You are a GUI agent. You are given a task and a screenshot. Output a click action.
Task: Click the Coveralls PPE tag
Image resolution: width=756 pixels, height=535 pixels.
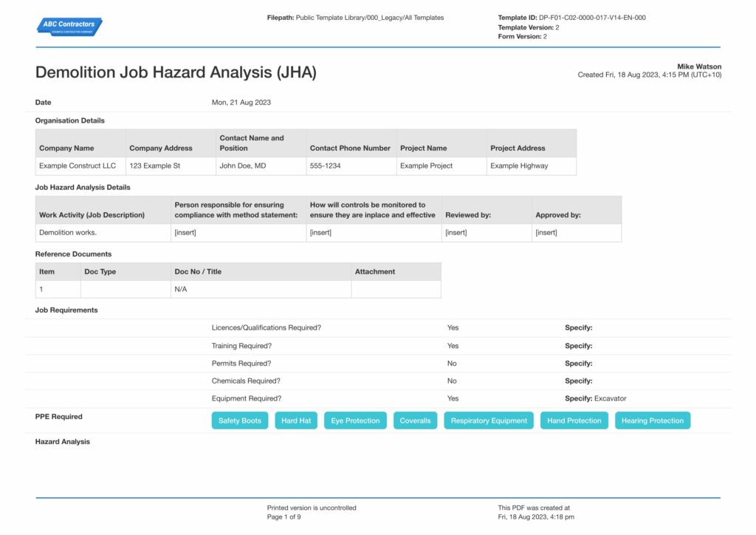(x=415, y=420)
